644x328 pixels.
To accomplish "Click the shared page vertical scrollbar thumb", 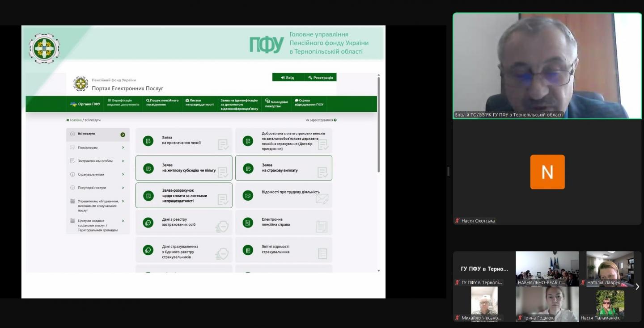I will pos(379,124).
